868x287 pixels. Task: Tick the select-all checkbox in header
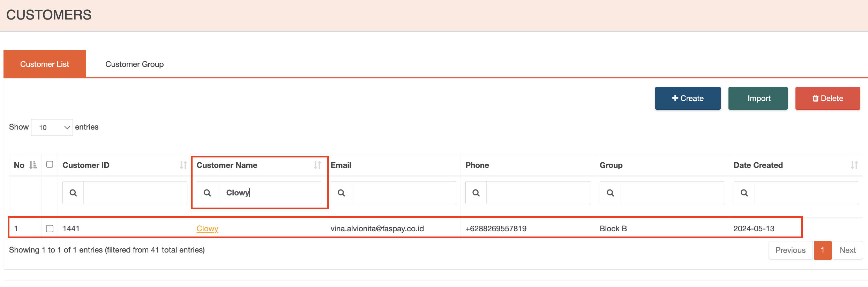pyautogui.click(x=50, y=164)
